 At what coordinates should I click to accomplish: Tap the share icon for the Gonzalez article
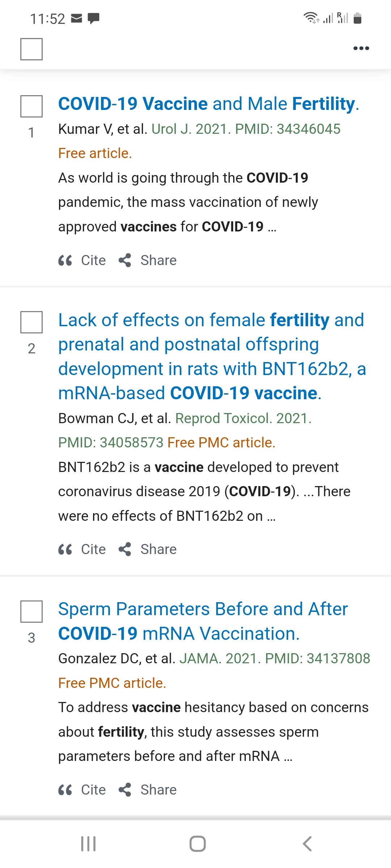[x=125, y=790]
